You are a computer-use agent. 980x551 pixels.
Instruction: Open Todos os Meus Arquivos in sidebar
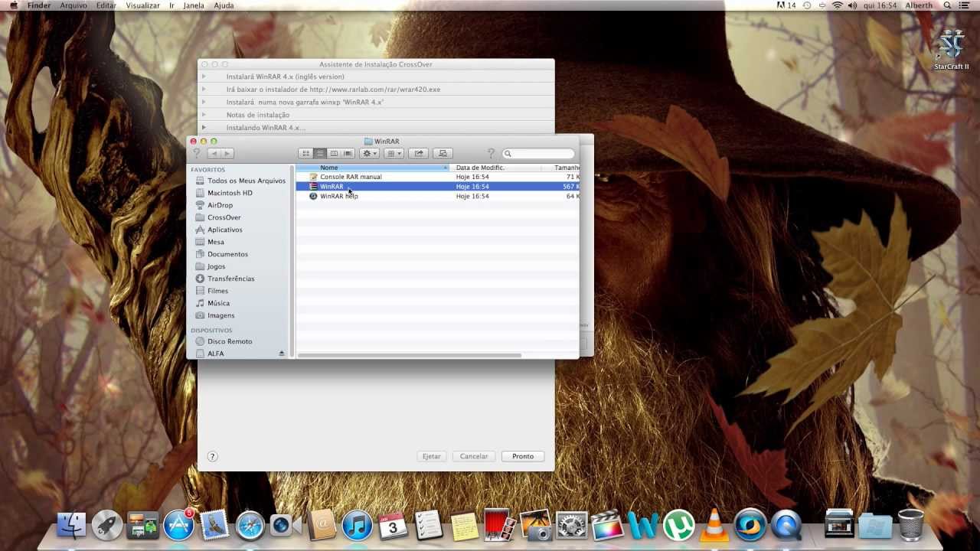tap(240, 181)
